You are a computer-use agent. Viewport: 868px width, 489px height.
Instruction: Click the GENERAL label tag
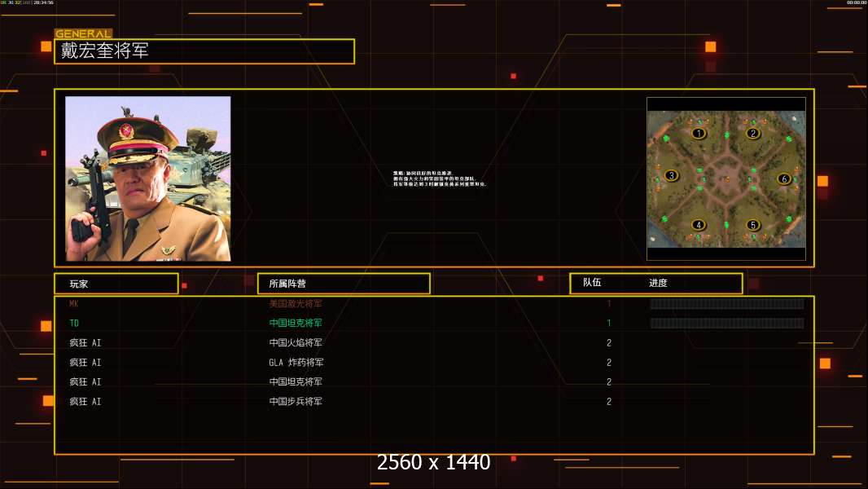[x=84, y=33]
